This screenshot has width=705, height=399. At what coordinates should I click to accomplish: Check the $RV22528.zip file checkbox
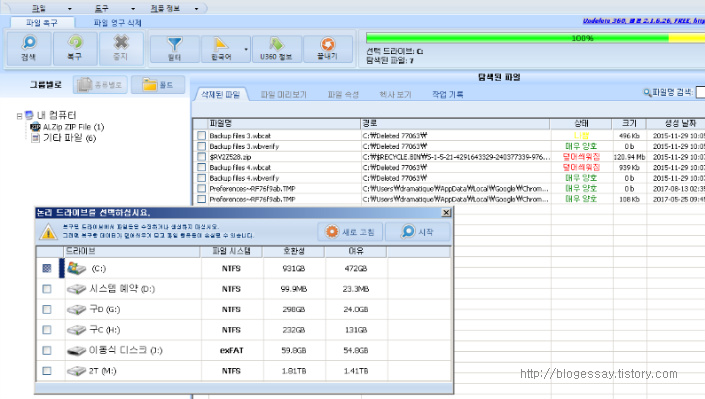pos(201,157)
